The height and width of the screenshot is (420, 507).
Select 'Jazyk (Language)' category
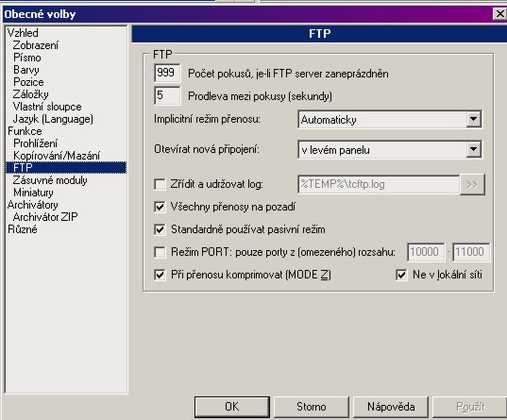[x=53, y=119]
